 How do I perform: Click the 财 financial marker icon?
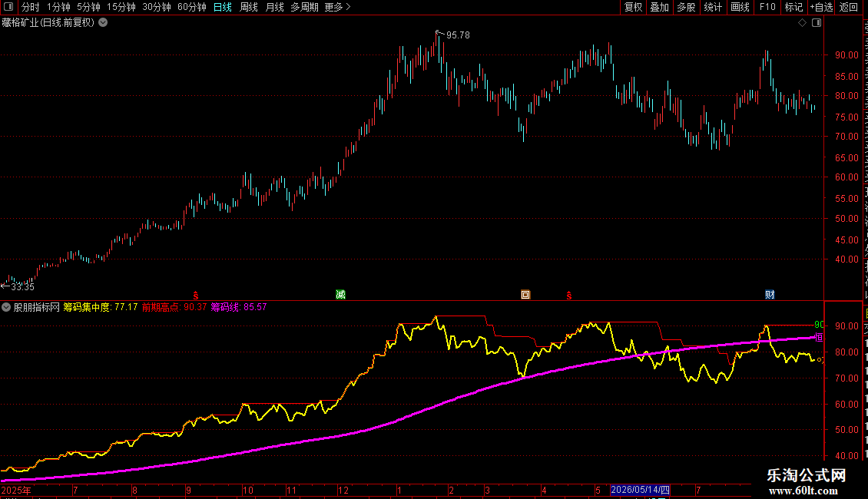[770, 294]
